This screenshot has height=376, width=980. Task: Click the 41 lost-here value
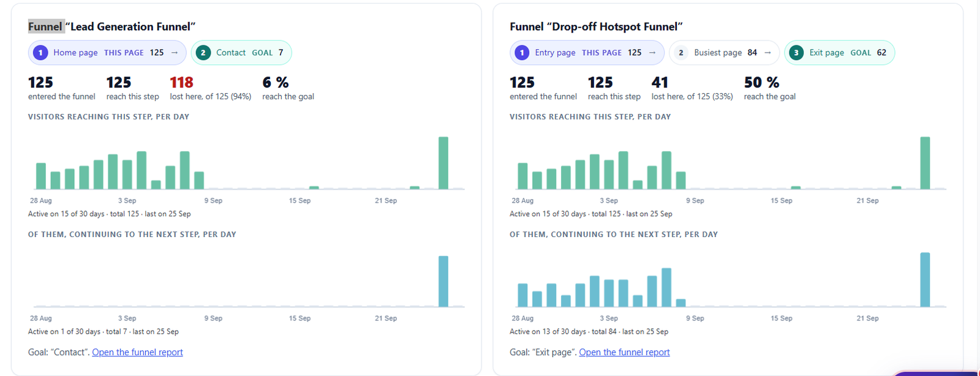point(660,82)
